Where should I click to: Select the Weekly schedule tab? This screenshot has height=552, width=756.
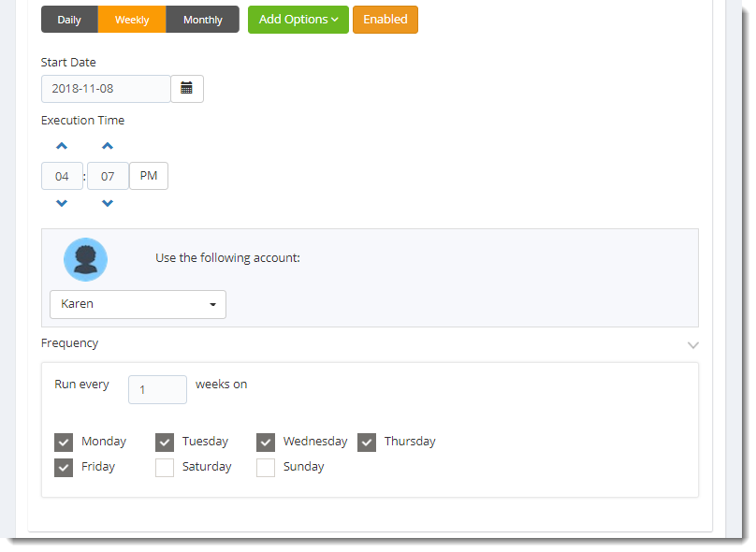coord(132,20)
